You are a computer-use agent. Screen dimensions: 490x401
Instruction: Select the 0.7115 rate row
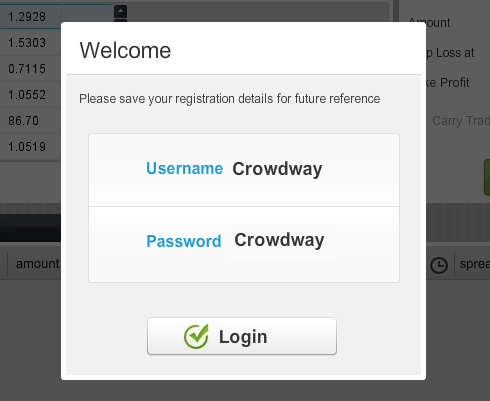point(31,69)
